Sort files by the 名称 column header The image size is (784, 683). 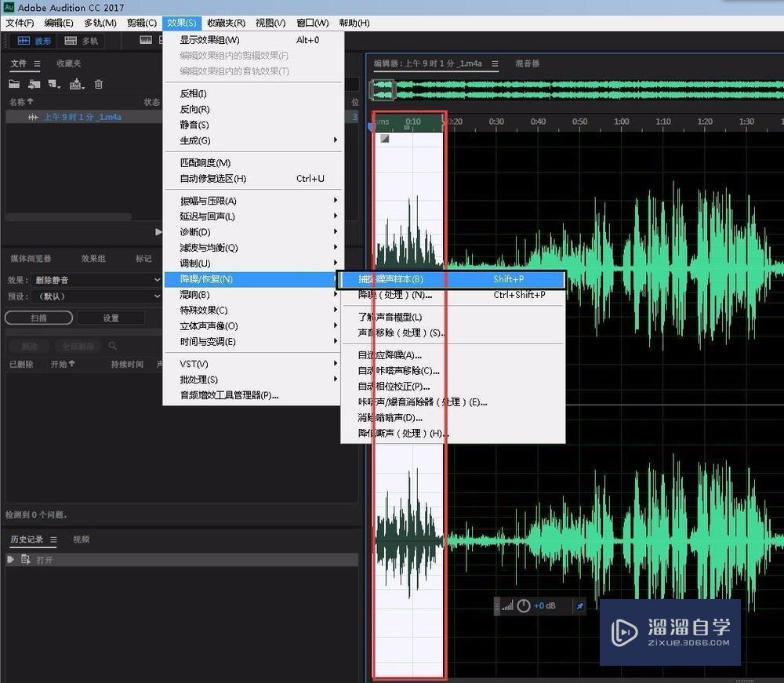pyautogui.click(x=21, y=102)
